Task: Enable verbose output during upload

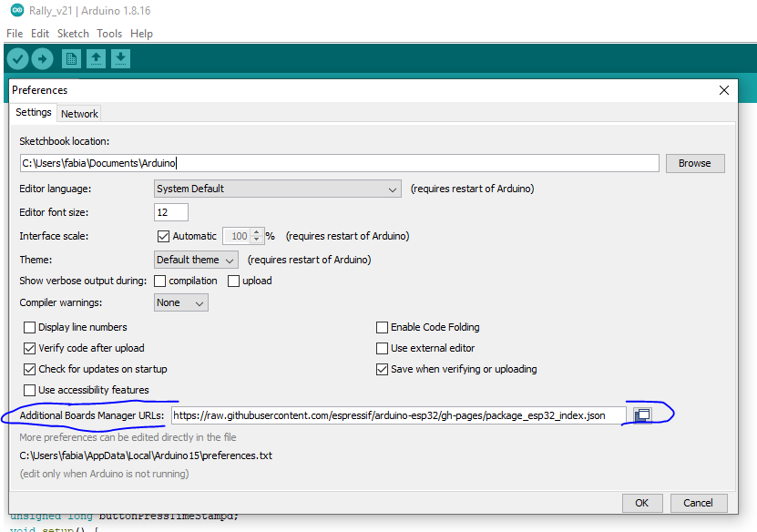Action: (x=234, y=281)
